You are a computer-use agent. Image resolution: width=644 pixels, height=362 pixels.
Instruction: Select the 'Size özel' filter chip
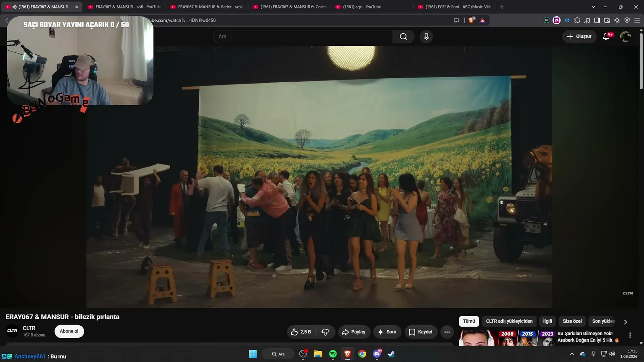[572, 321]
